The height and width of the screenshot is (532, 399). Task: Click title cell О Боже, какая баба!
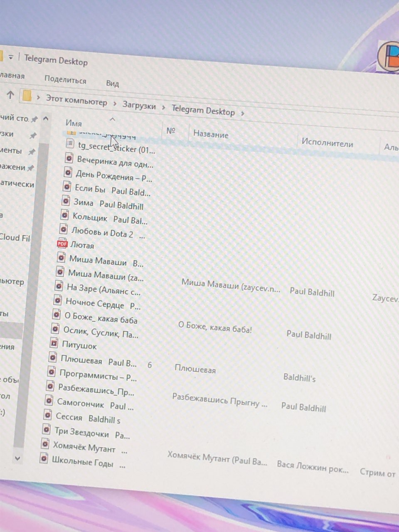click(215, 328)
